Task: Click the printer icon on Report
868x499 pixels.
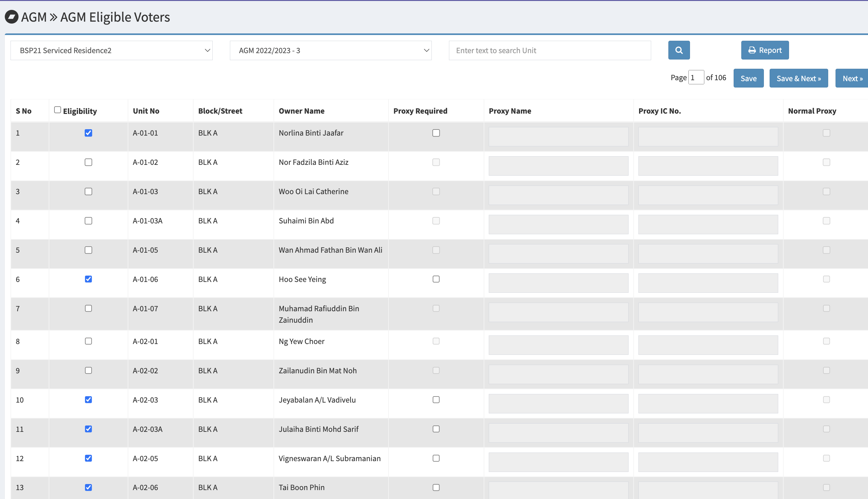Action: [x=752, y=50]
